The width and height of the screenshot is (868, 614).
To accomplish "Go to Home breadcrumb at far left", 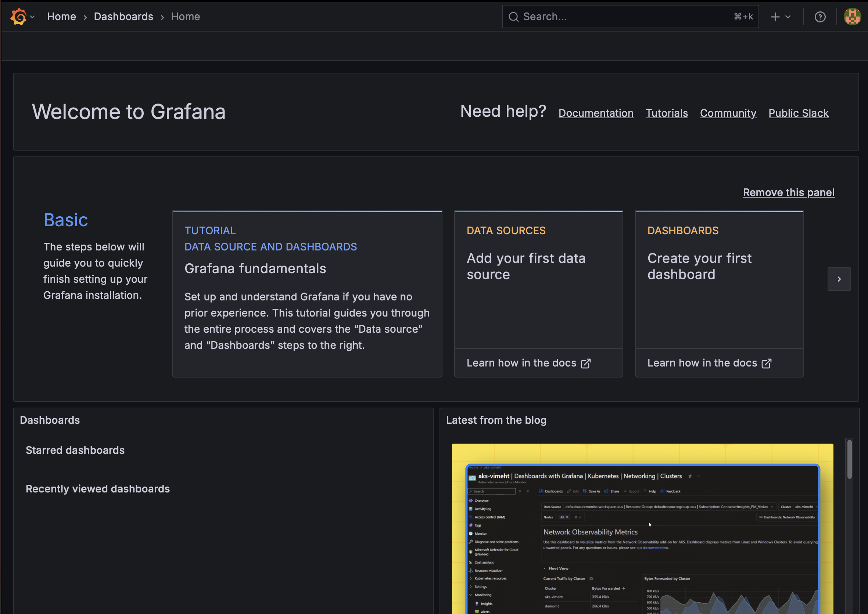I will (x=61, y=17).
